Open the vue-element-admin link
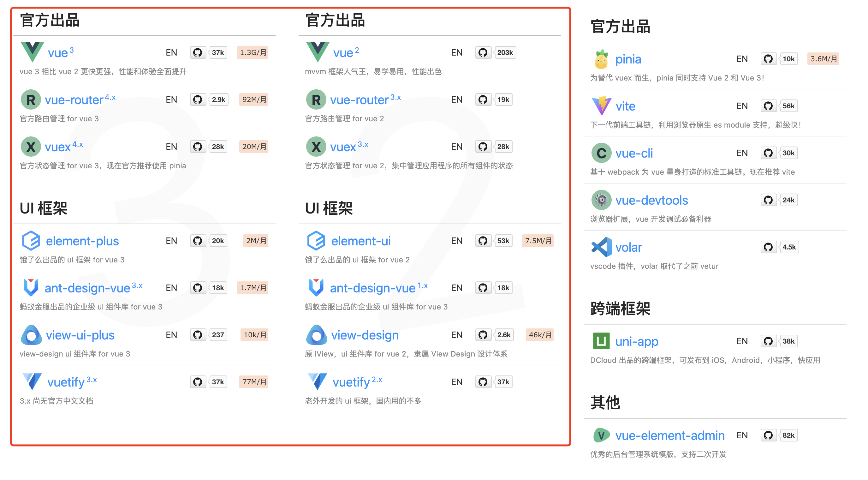Screen dimensions: 868x480 (670, 435)
